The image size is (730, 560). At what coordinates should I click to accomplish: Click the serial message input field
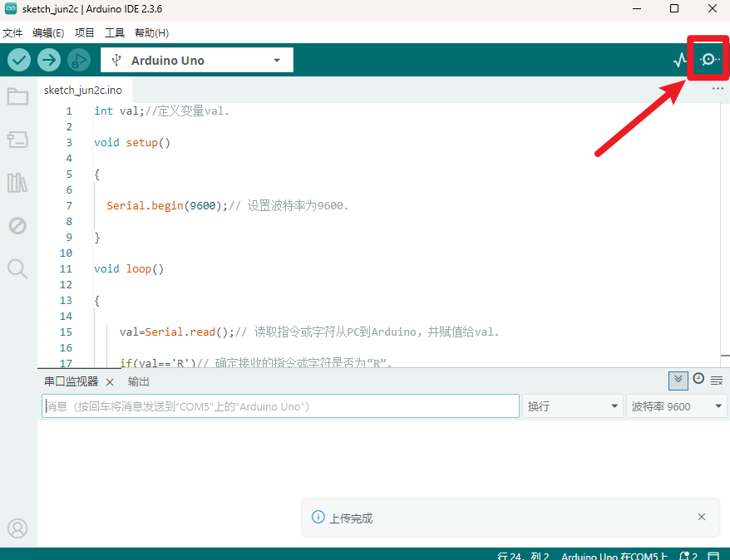click(x=280, y=406)
